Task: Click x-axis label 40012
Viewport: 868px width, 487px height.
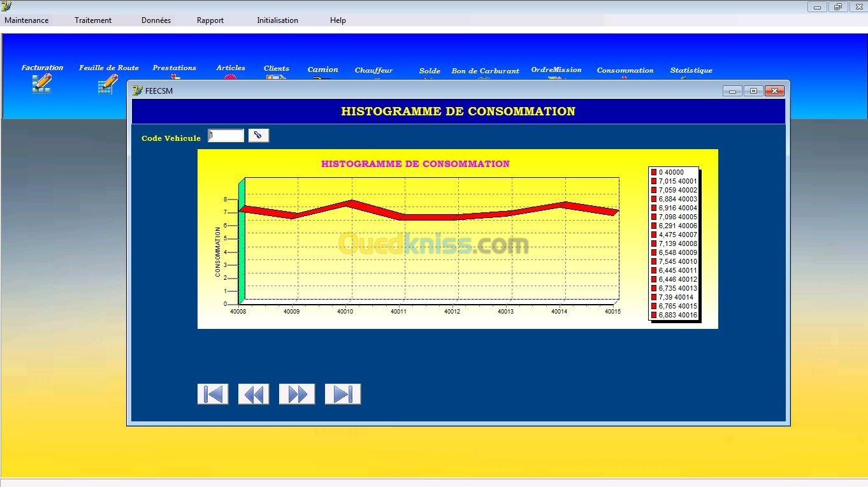Action: coord(452,312)
